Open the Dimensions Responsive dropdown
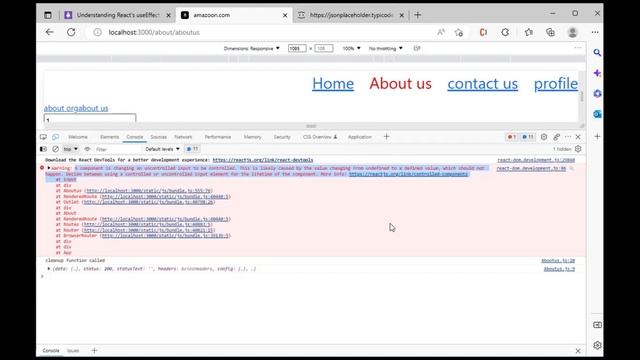 pos(251,48)
